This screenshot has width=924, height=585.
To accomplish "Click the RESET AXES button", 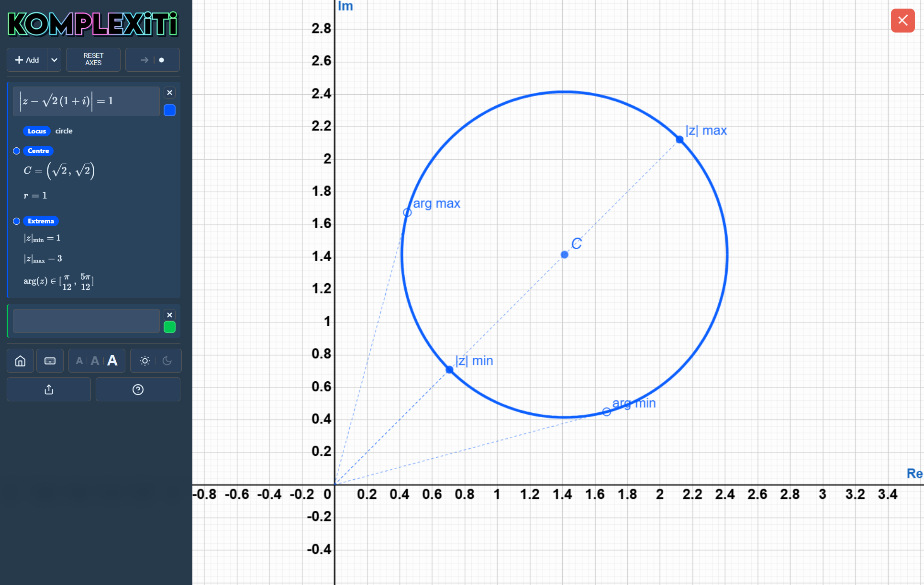I will point(93,60).
